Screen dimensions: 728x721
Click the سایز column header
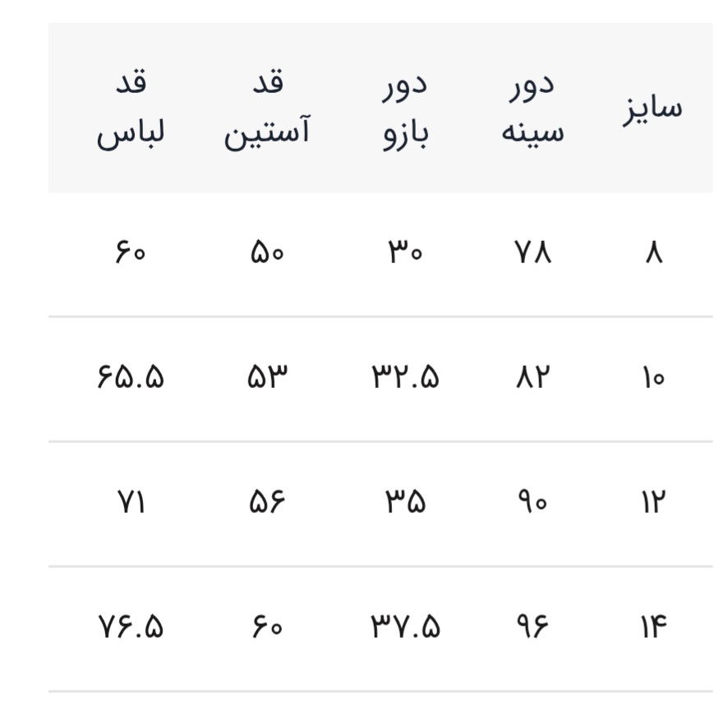651,109
